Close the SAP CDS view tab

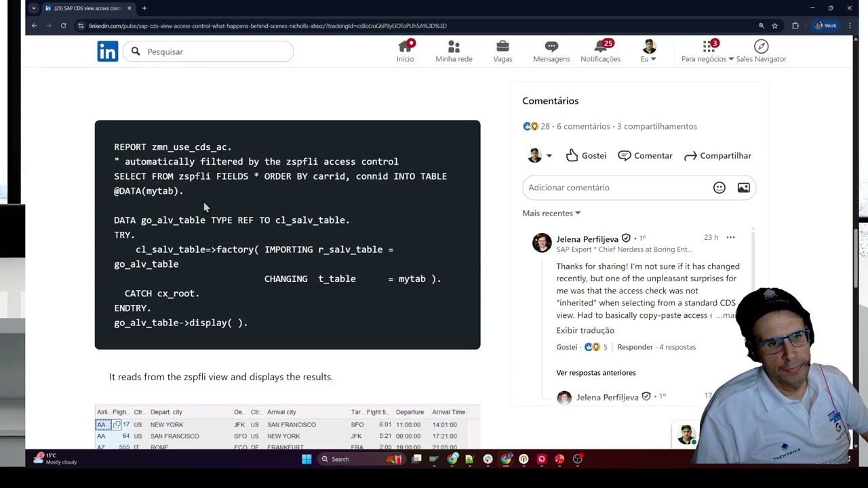pos(130,8)
